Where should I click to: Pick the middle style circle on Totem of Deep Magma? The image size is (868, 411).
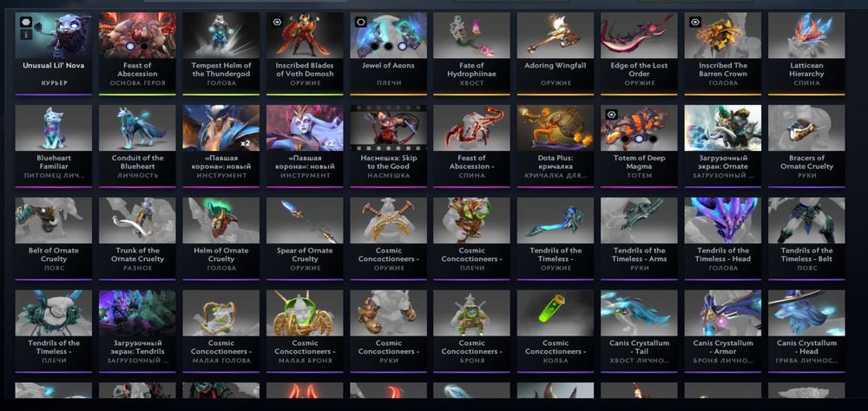tap(639, 139)
